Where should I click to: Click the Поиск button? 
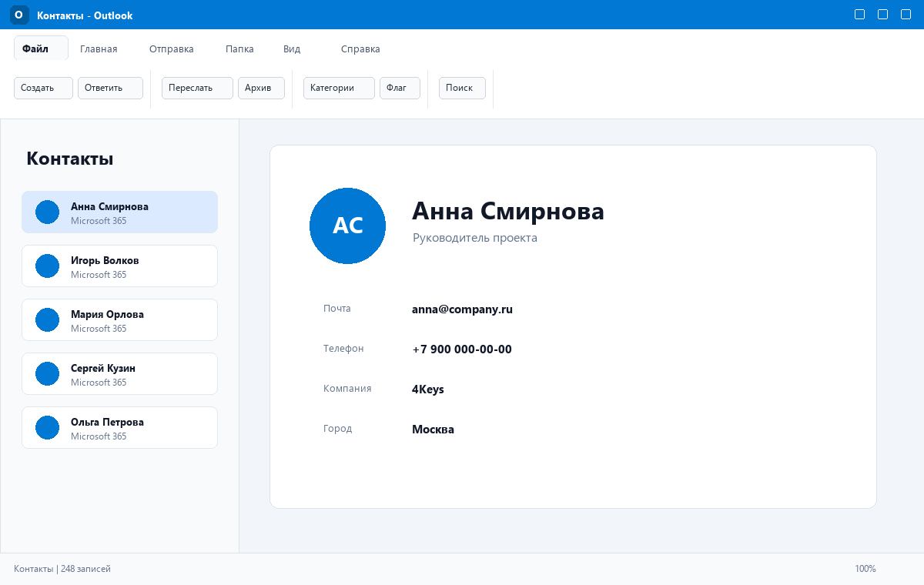(x=462, y=88)
